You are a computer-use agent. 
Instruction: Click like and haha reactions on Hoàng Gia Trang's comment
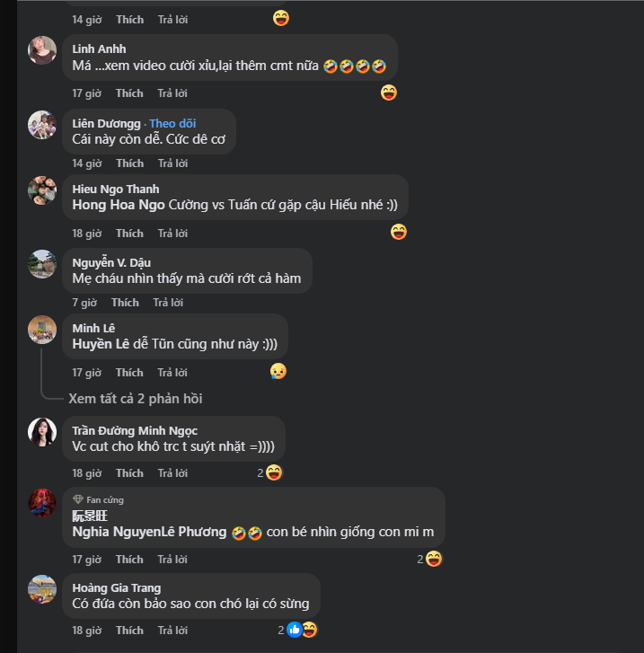tap(302, 630)
